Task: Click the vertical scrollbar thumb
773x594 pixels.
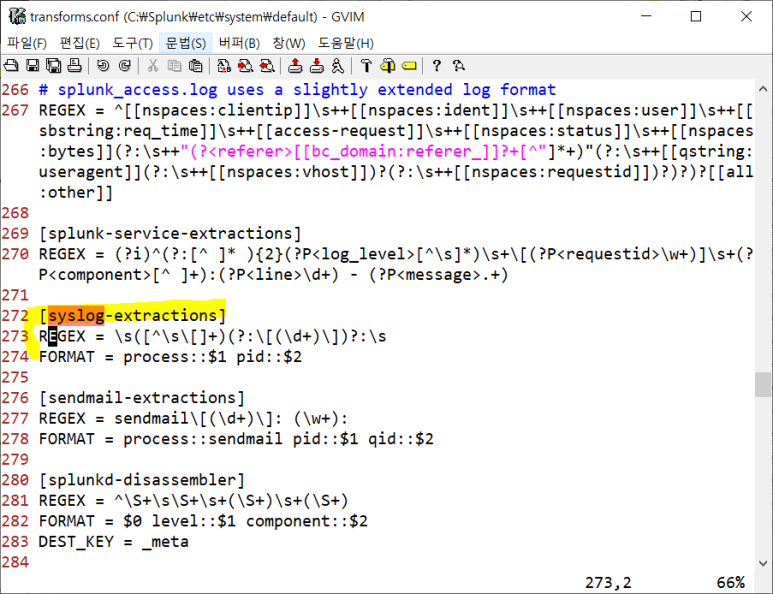Action: 763,384
